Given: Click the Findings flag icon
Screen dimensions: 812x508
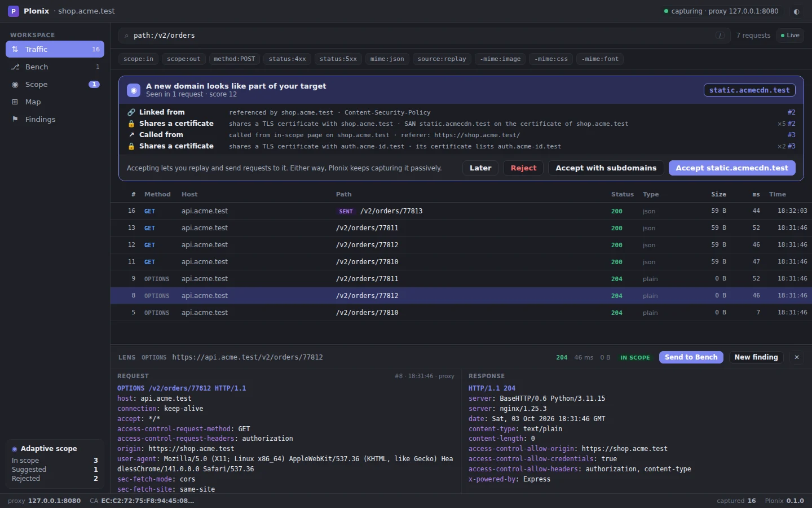Looking at the screenshot, I should pos(15,119).
